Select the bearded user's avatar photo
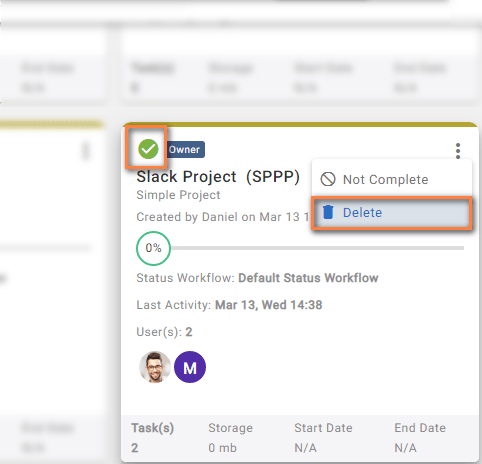The image size is (482, 464). 155,367
